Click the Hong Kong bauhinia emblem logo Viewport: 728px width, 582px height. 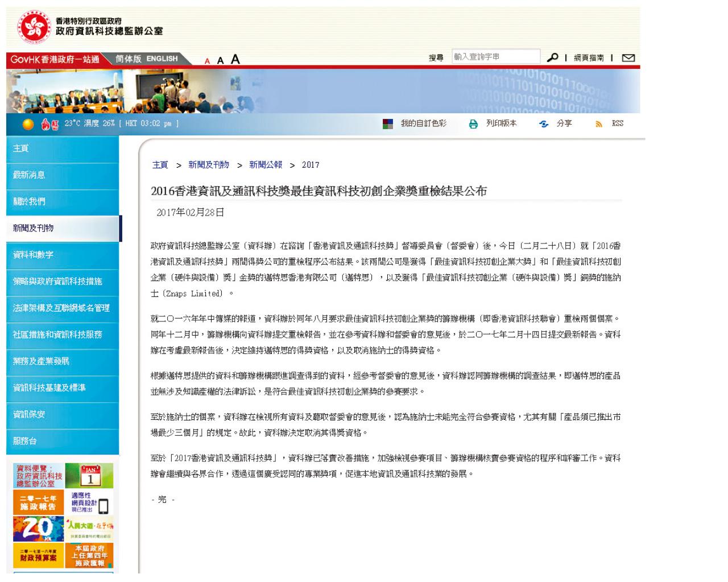36,27
